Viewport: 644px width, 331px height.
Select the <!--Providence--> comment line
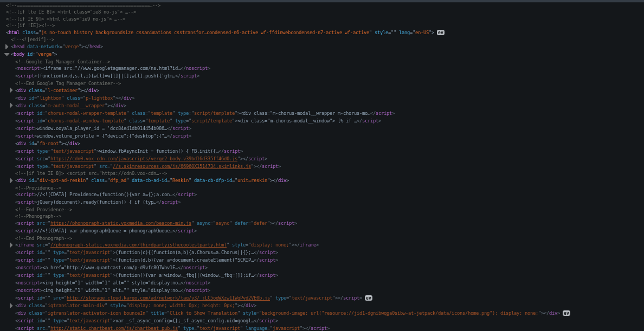pyautogui.click(x=38, y=188)
